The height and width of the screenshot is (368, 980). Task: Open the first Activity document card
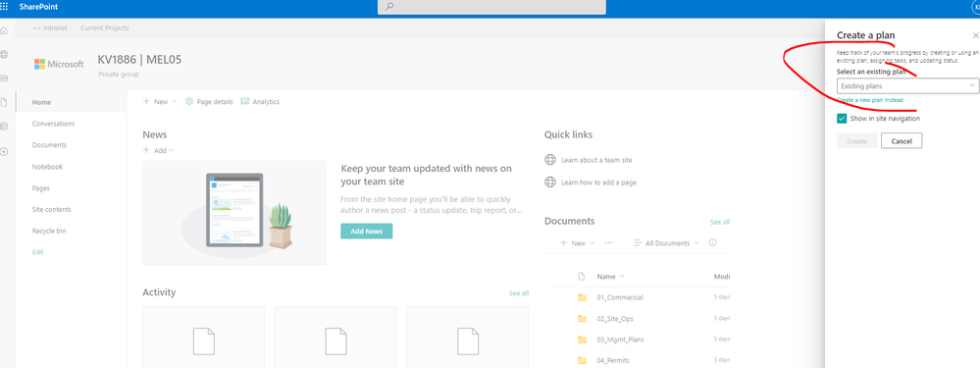click(x=204, y=337)
